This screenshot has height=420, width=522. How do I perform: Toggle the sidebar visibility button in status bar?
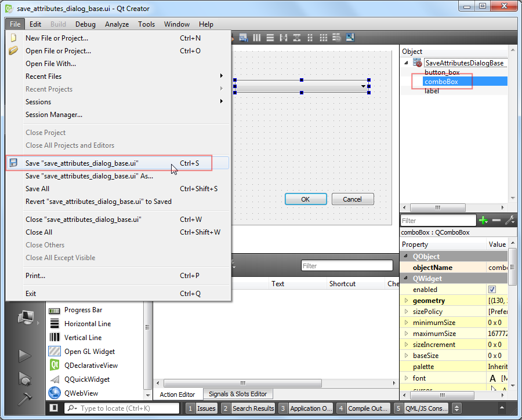(53, 408)
